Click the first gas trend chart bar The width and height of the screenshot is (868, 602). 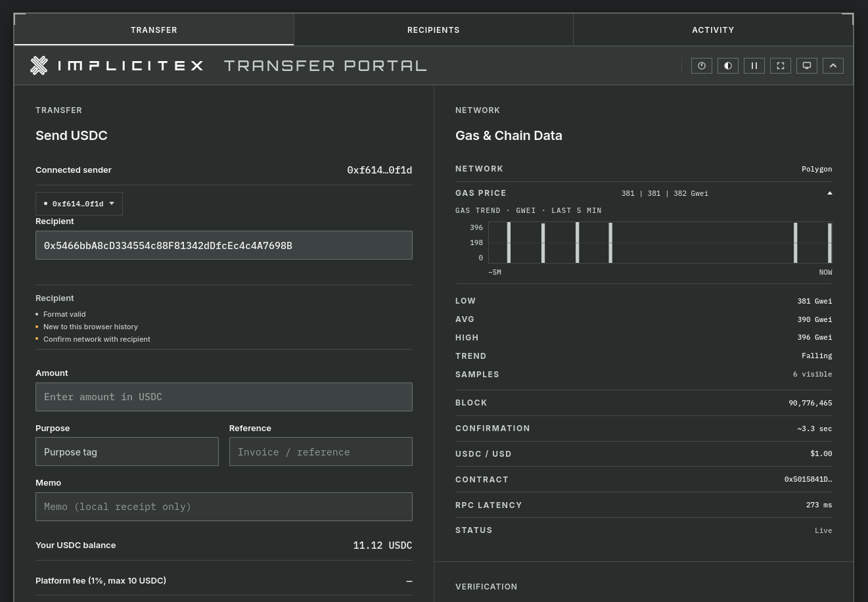coord(509,243)
